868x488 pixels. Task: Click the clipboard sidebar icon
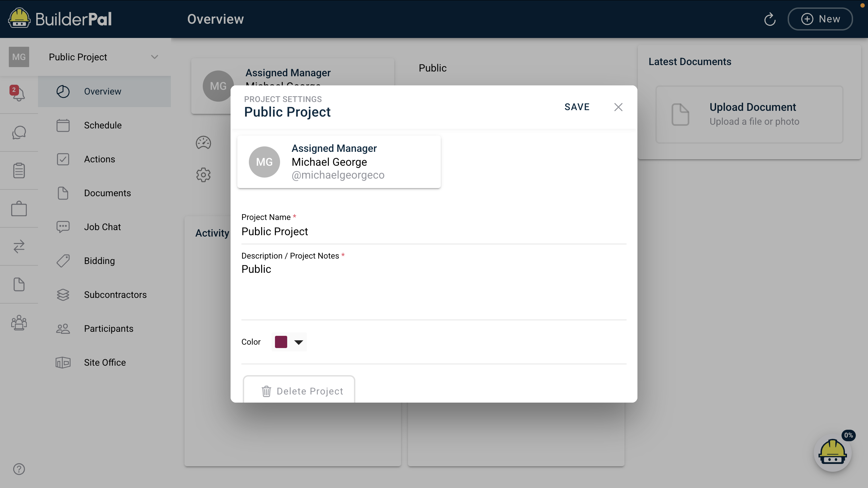coord(19,170)
